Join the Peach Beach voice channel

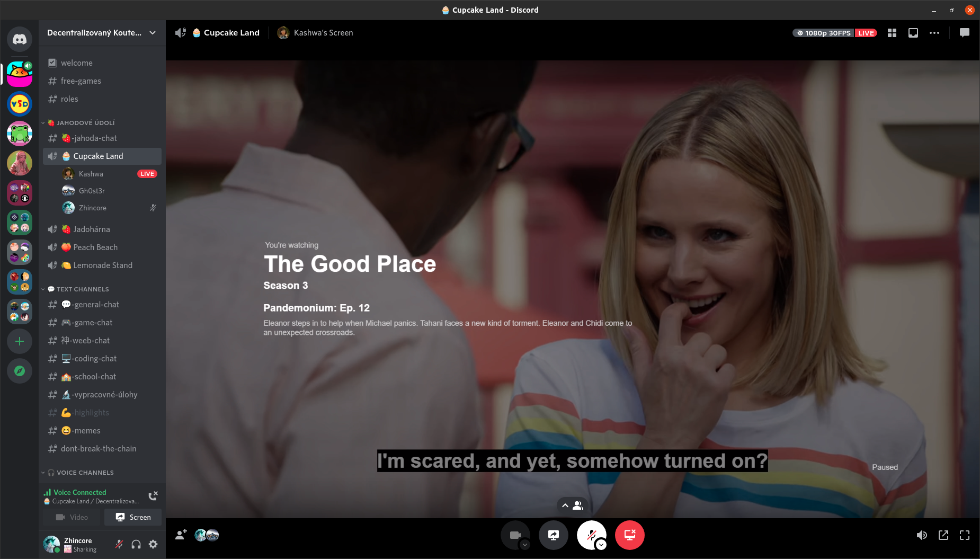95,247
